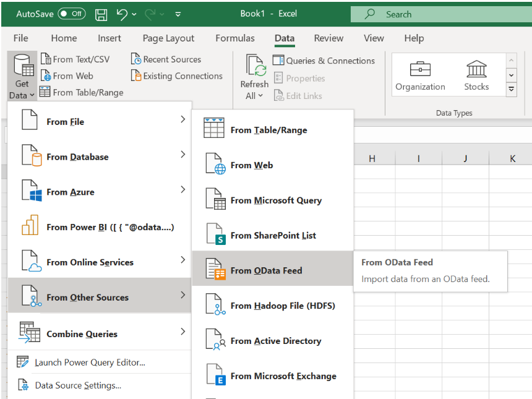Screen dimensions: 532x399
Task: Switch to the Formulas tab
Action: pyautogui.click(x=235, y=38)
